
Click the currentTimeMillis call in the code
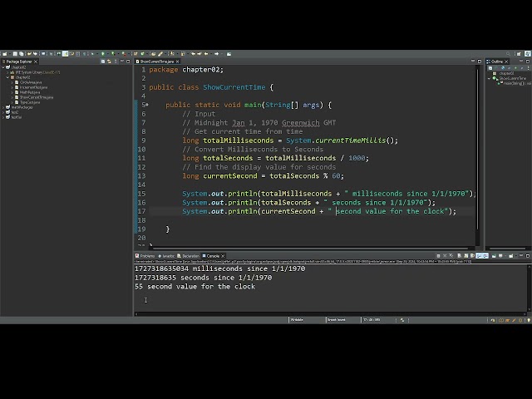click(x=351, y=140)
